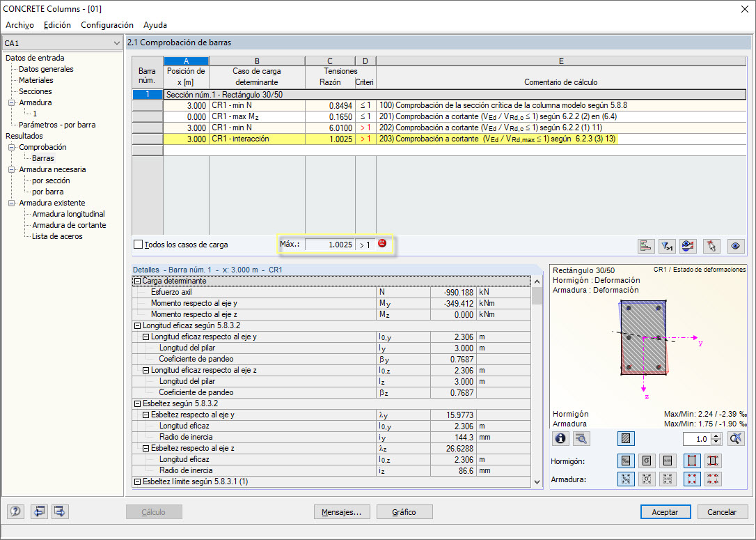The height and width of the screenshot is (540, 756).
Task: Open the info icon in results panel
Action: pyautogui.click(x=560, y=438)
